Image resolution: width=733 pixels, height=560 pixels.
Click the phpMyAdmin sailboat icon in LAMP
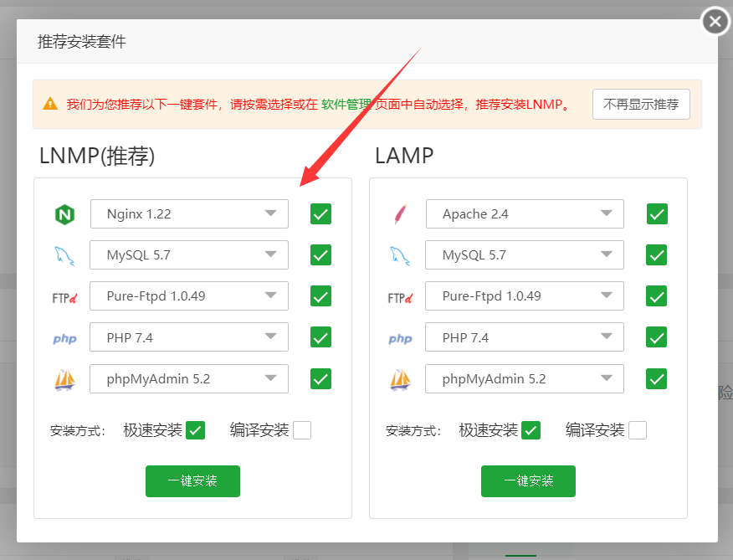click(400, 379)
